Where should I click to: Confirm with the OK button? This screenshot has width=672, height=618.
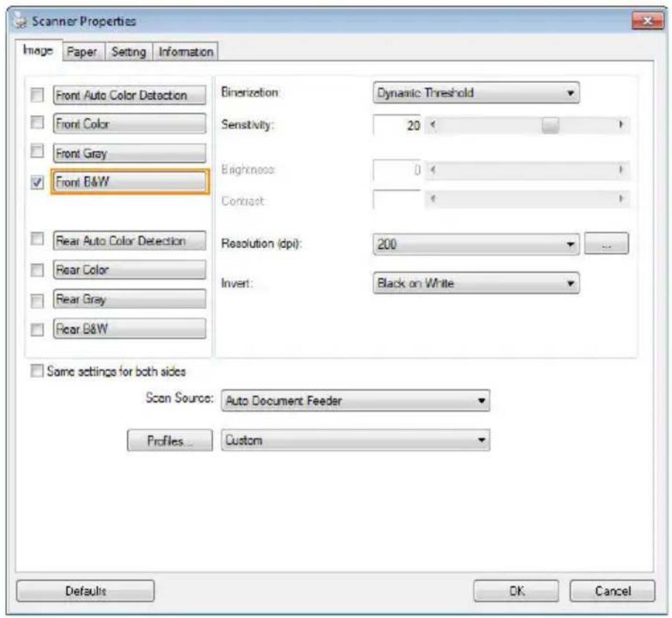(516, 591)
